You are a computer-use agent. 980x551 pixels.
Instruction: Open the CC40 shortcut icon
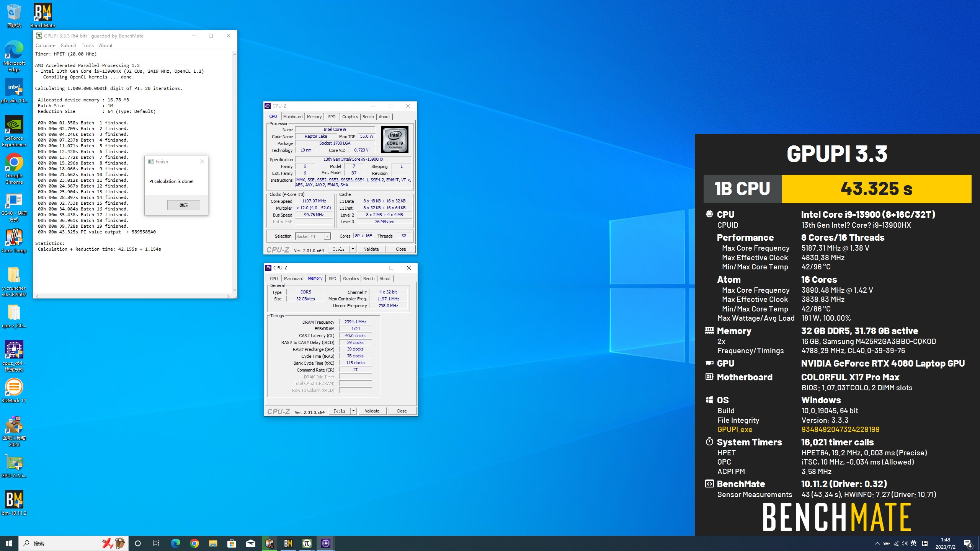point(14,206)
